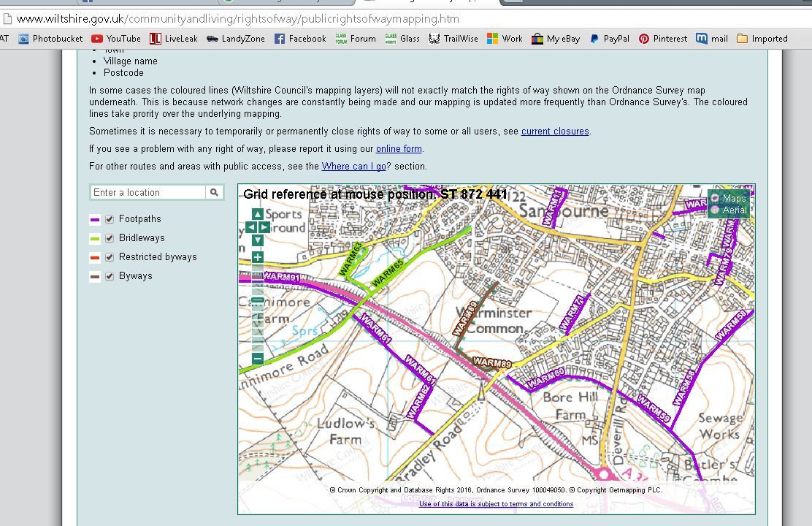Click the Bore Hill Farm map label

point(570,406)
